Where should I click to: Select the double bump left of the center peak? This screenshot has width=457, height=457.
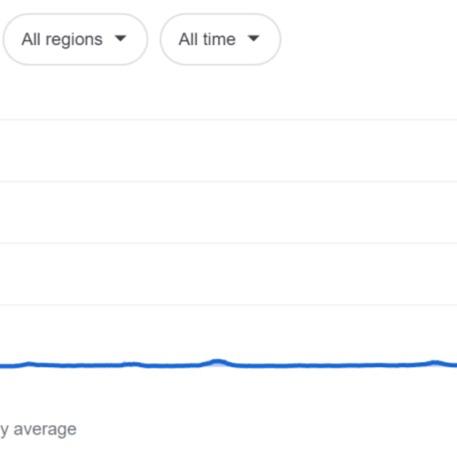[130, 364]
